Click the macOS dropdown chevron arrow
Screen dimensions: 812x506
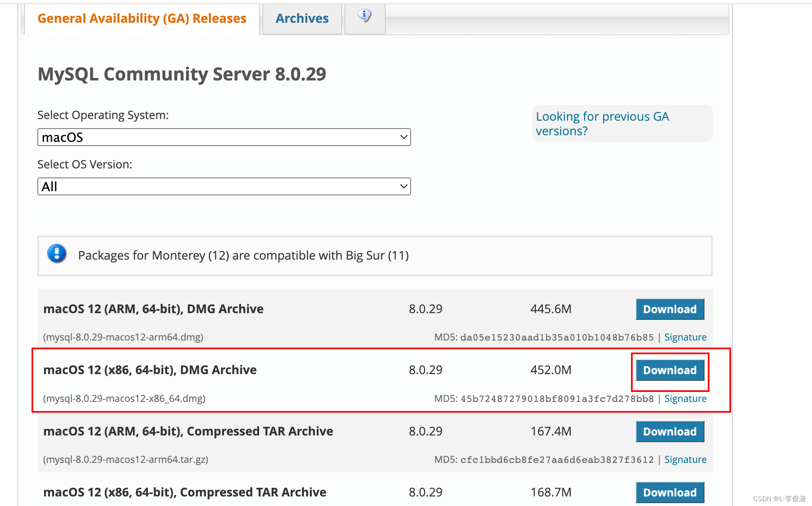coord(403,137)
